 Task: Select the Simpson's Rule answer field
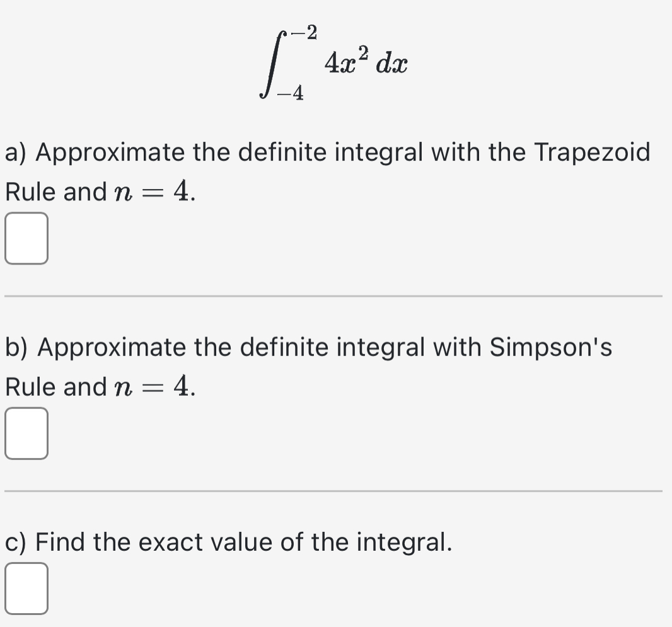pos(26,435)
